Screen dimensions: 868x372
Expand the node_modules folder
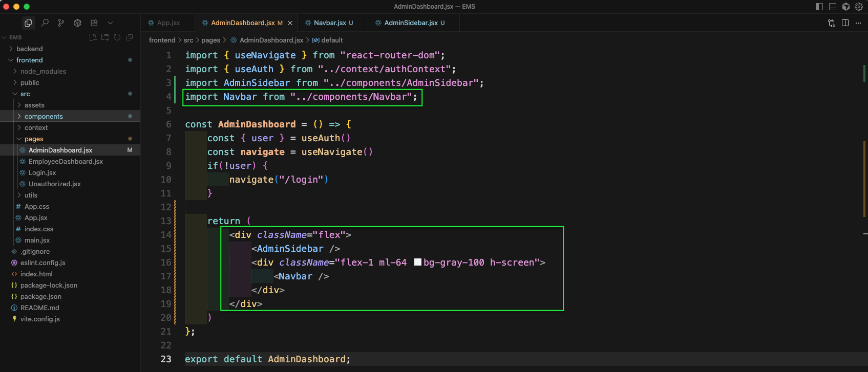43,71
